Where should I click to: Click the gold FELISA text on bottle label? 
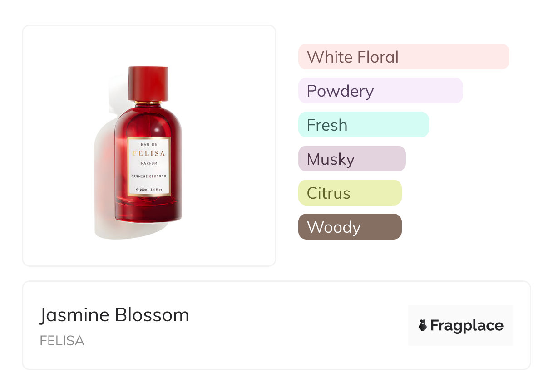click(x=149, y=153)
